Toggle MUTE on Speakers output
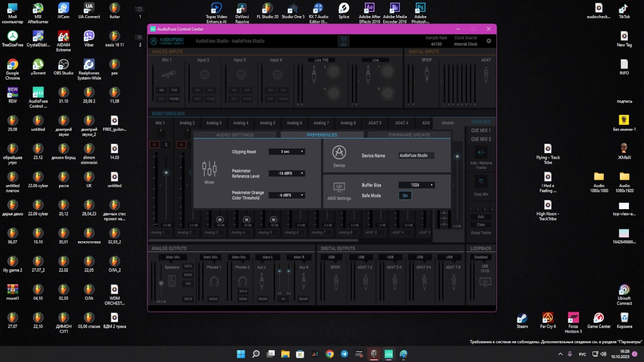 (188, 266)
